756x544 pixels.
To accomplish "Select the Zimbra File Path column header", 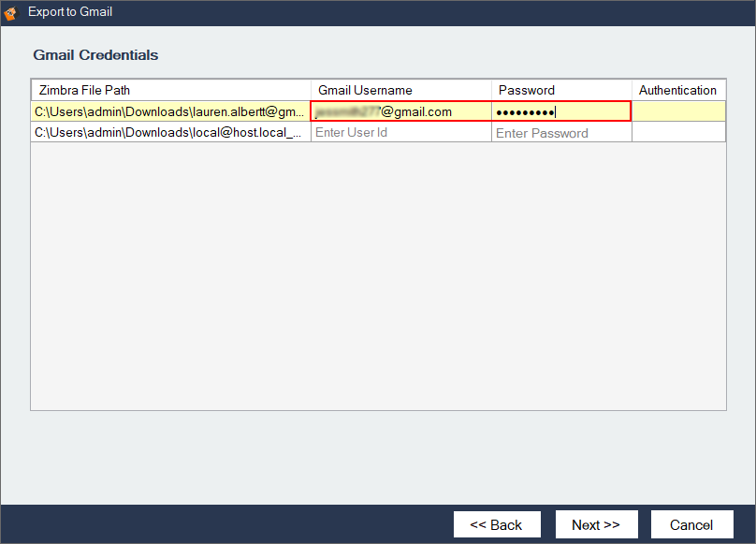I will [x=171, y=90].
